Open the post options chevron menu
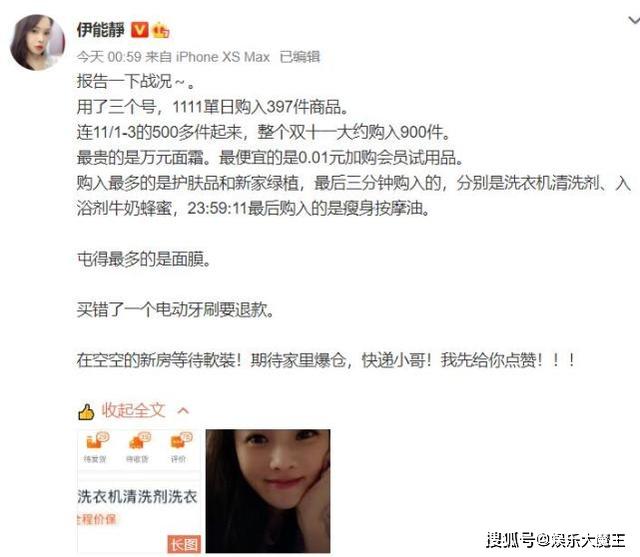Image resolution: width=640 pixels, height=557 pixels. click(633, 20)
